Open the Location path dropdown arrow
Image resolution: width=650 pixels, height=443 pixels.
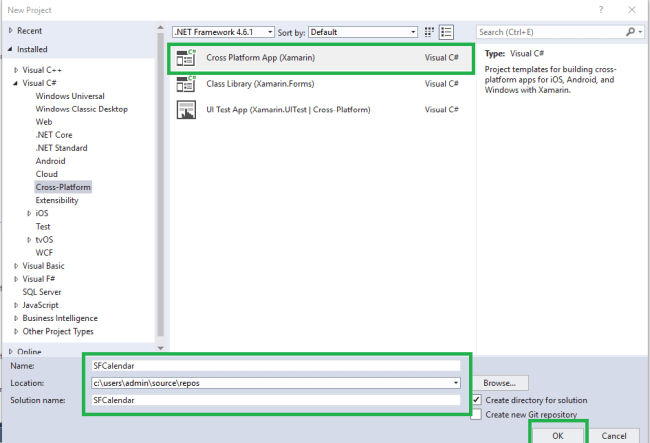click(x=456, y=383)
